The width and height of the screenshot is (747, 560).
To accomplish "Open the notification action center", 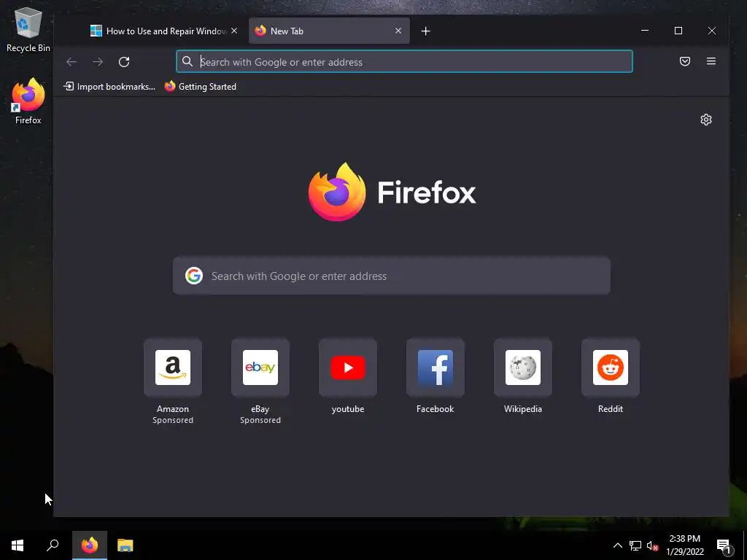I will click(x=724, y=545).
